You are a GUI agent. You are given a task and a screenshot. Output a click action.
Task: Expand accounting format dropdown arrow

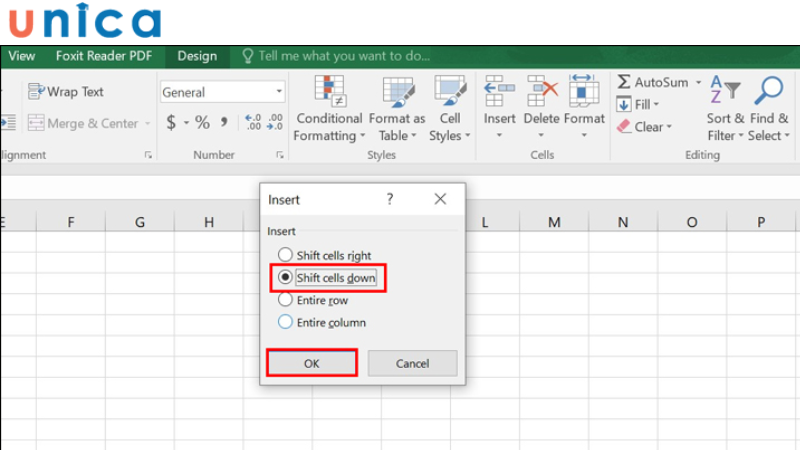click(186, 123)
